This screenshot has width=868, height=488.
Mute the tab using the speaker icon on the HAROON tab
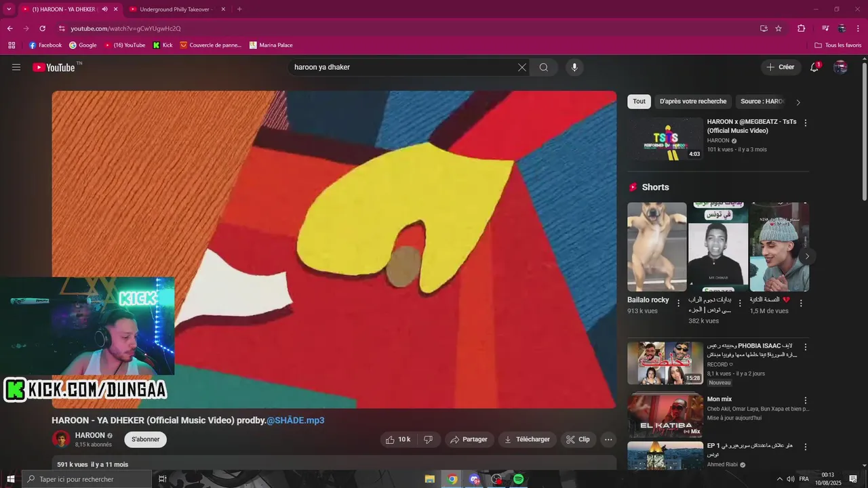(x=104, y=9)
